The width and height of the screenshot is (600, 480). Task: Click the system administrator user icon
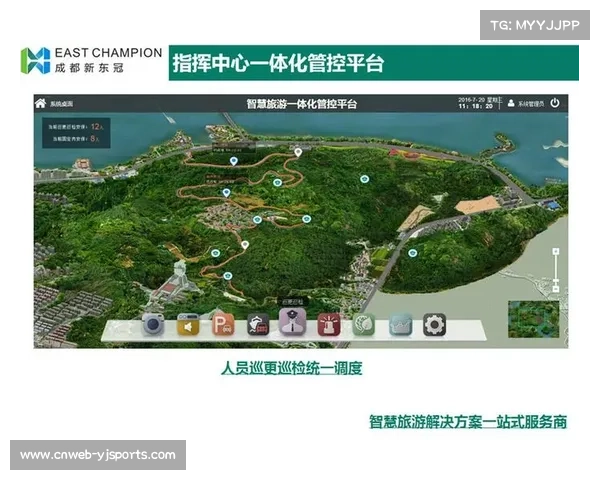click(x=511, y=103)
